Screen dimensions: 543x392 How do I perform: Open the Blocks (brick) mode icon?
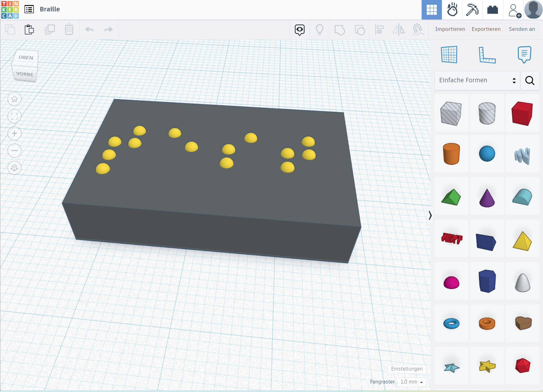pos(492,10)
